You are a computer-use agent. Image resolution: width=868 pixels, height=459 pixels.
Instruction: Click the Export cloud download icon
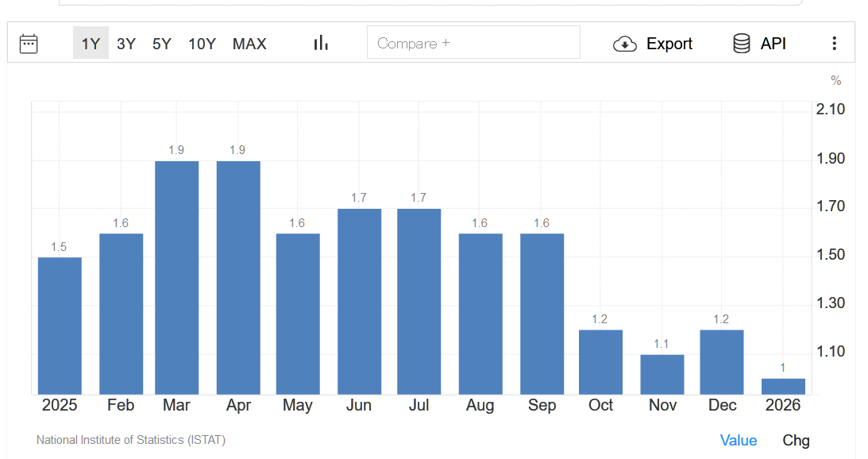tap(625, 44)
